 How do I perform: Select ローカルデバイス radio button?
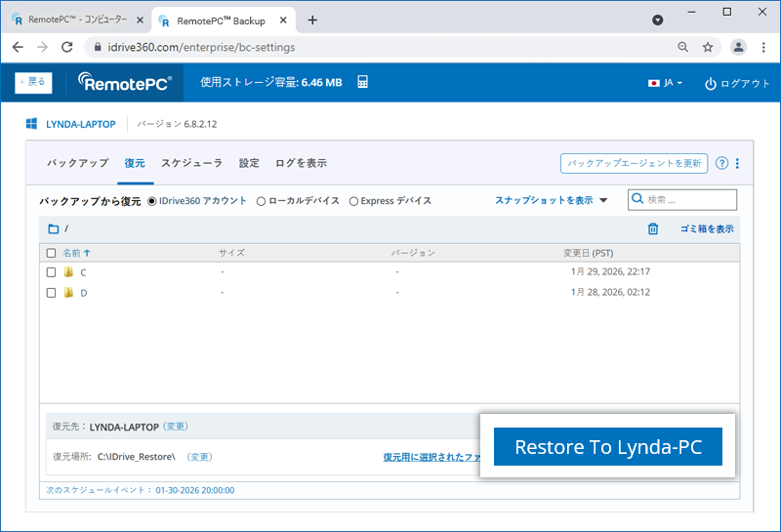coord(261,201)
